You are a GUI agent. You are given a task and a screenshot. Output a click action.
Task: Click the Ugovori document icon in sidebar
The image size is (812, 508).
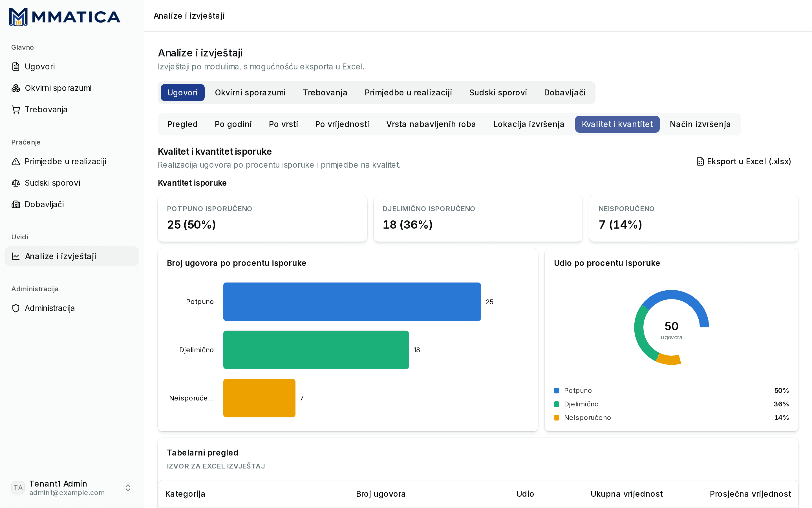coord(16,67)
